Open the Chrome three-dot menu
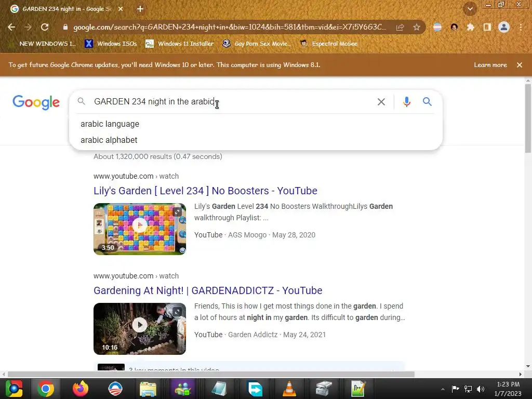 [x=521, y=27]
